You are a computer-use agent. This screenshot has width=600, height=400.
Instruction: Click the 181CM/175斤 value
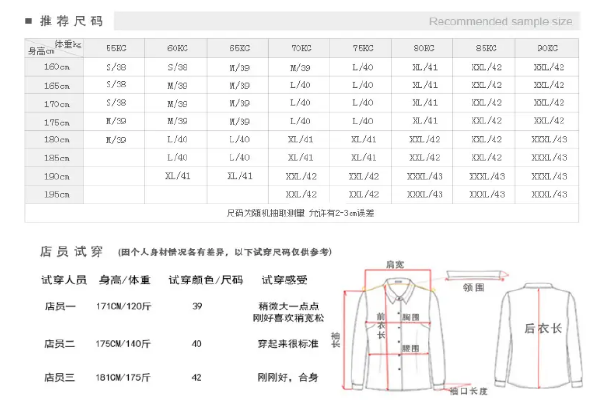pos(123,378)
